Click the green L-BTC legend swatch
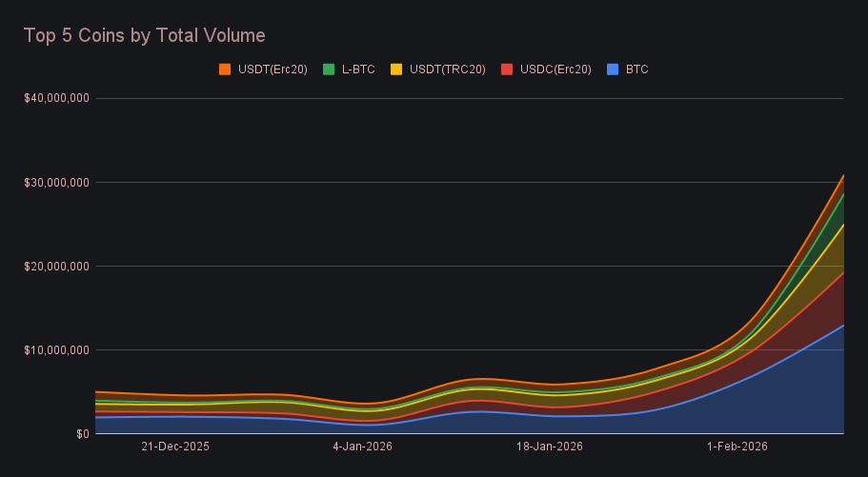Screen dimensions: 868x477 pos(329,70)
